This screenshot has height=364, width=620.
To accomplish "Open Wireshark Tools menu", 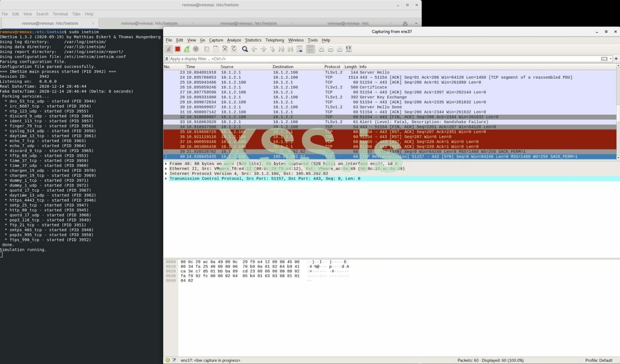I will point(313,40).
